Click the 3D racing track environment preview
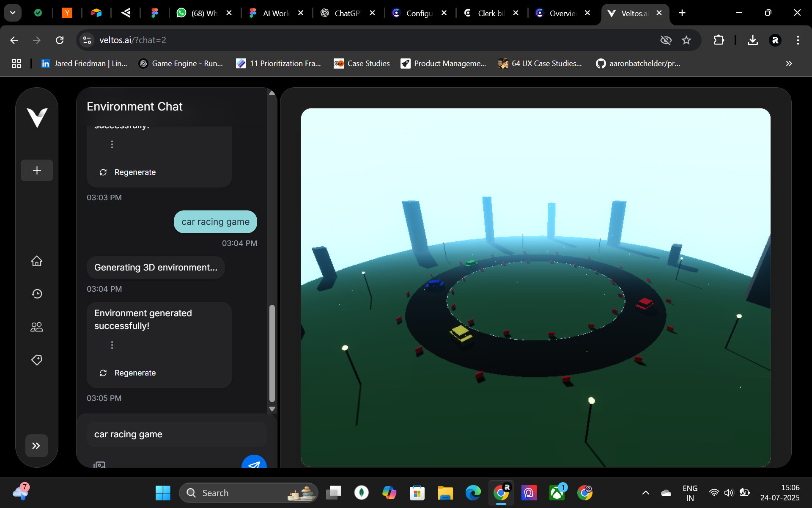 pyautogui.click(x=535, y=288)
